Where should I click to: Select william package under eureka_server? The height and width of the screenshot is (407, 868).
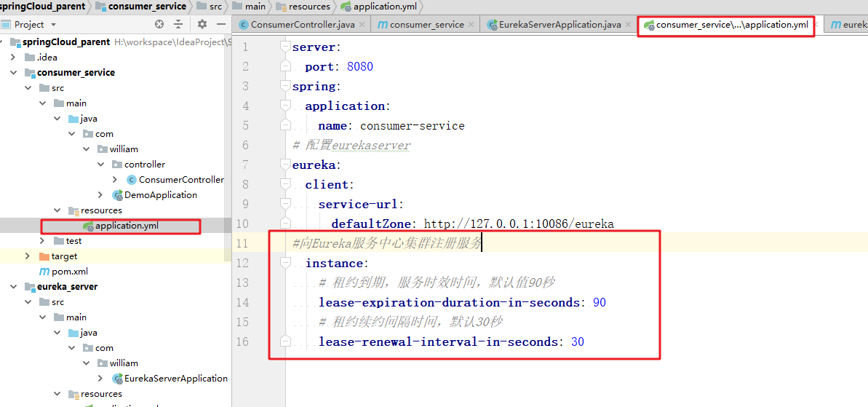click(124, 363)
